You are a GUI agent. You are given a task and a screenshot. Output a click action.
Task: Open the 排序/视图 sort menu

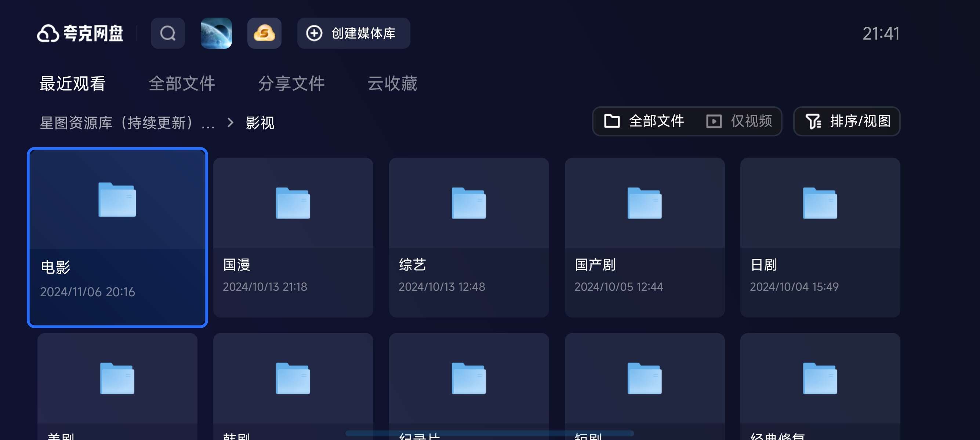pyautogui.click(x=847, y=121)
